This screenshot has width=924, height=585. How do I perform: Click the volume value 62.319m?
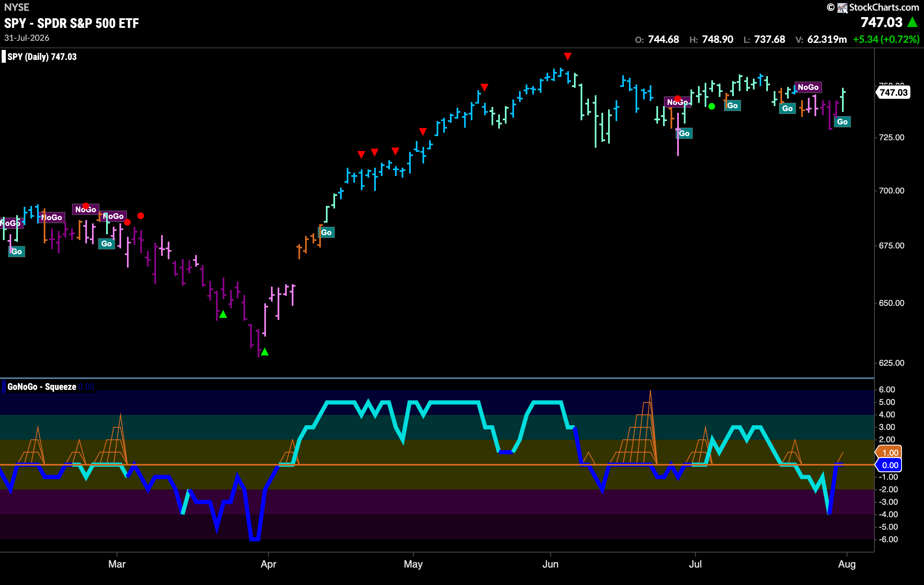(827, 40)
